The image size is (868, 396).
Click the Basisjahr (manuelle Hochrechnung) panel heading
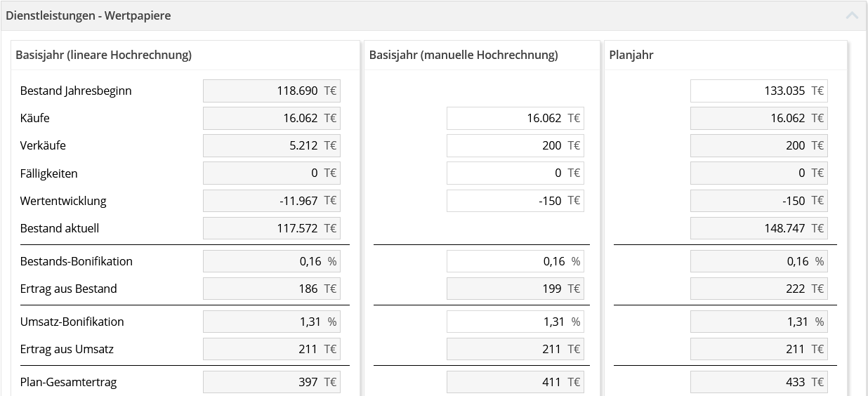click(463, 55)
